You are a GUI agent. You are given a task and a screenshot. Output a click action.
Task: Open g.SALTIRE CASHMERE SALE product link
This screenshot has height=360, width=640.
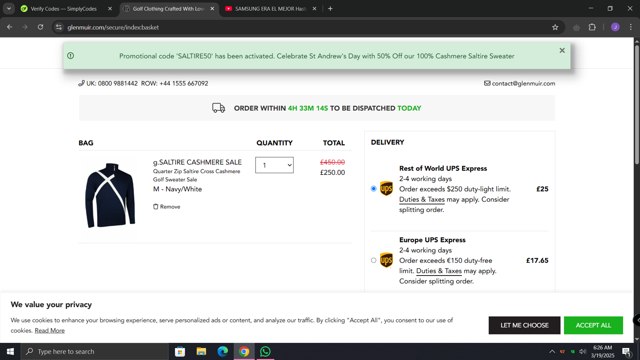[x=197, y=162]
